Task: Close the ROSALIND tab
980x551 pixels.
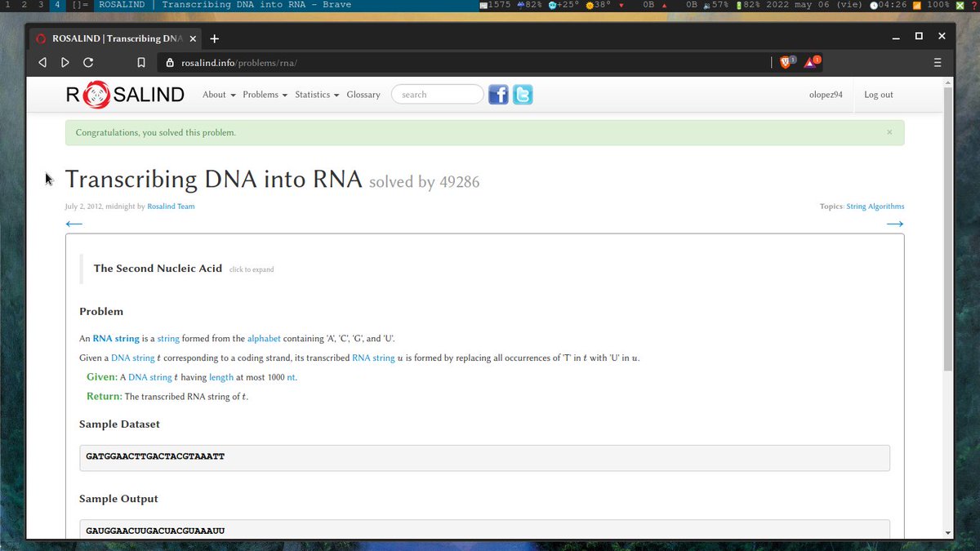Action: [x=192, y=38]
